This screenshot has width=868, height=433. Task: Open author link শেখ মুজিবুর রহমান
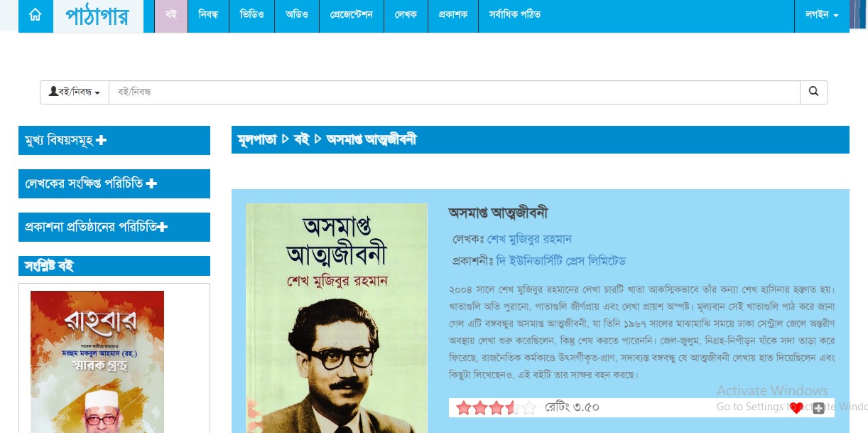point(529,239)
